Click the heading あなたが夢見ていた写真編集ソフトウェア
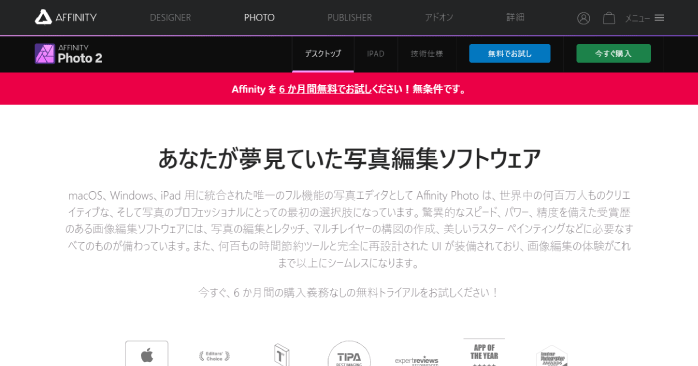 tap(349, 159)
